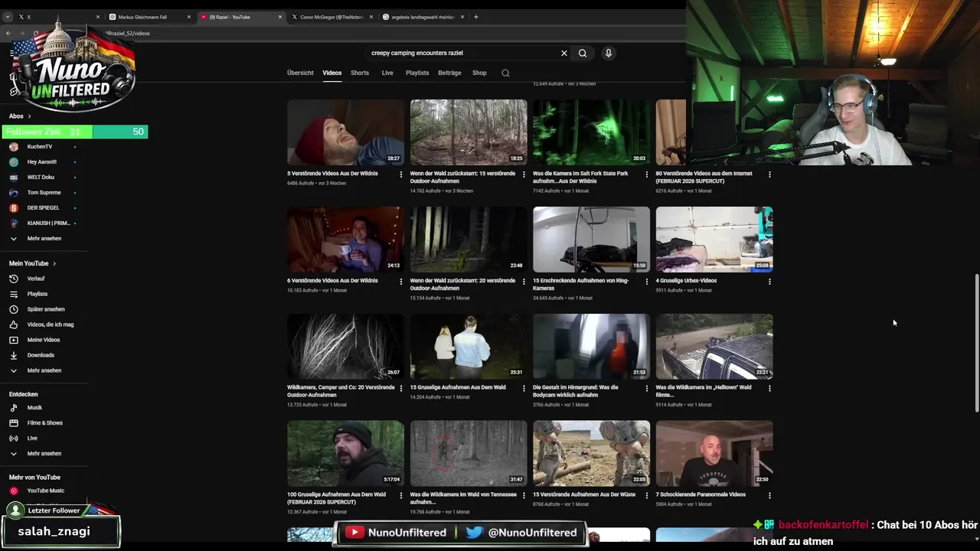
Task: Switch to the Shorts channel tab
Action: point(360,73)
